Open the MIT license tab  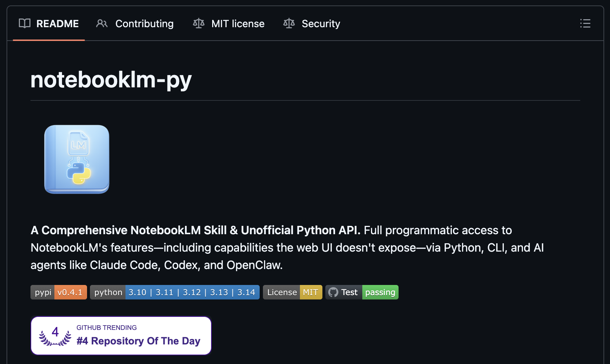tap(229, 24)
